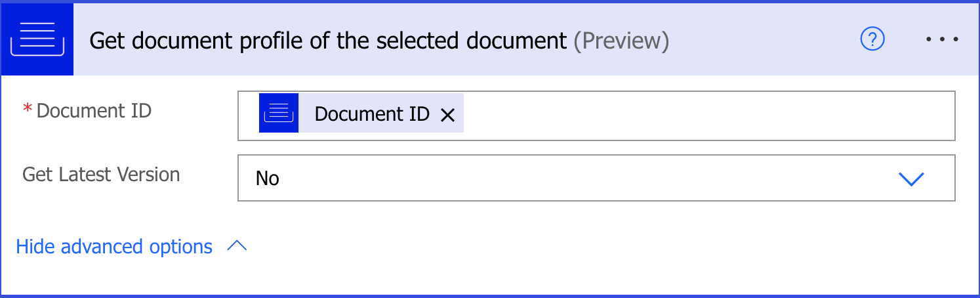Click the blank header space left of help icon
980x298 pixels.
pos(761,41)
